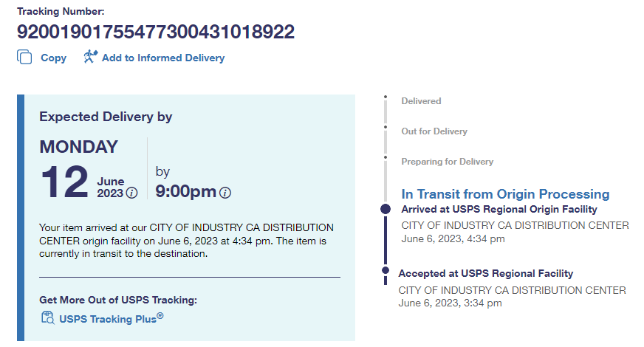Click the Expected Delivery by heading
Viewport: 644px width, 347px height.
click(x=106, y=117)
